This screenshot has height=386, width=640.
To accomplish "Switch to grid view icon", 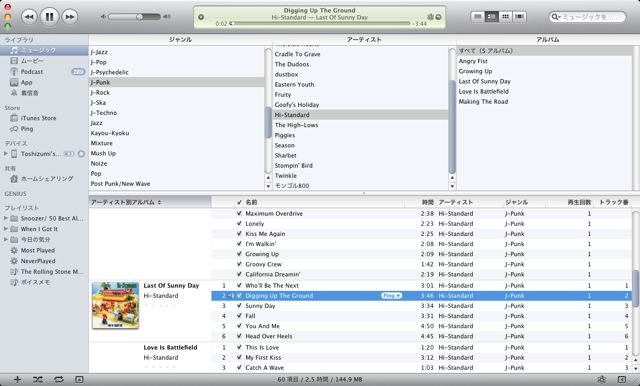I will pyautogui.click(x=505, y=17).
